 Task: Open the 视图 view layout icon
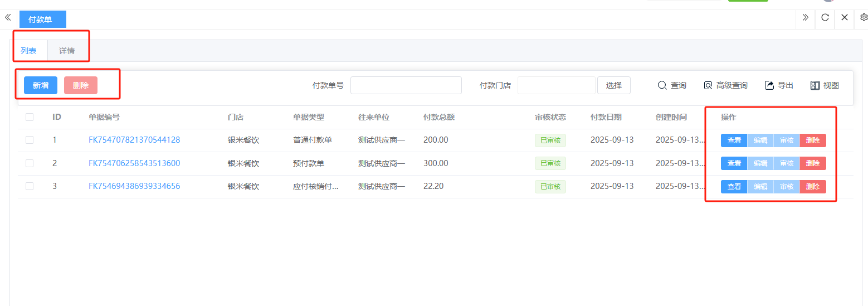815,85
